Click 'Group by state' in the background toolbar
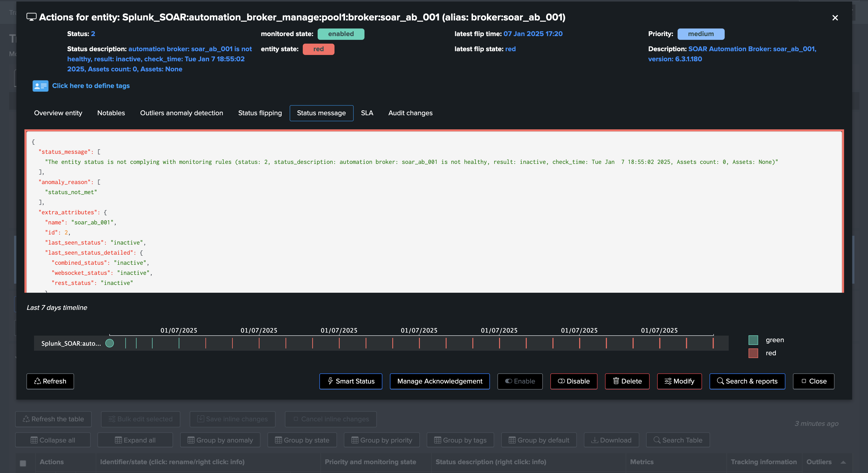This screenshot has width=868, height=473. tap(302, 440)
